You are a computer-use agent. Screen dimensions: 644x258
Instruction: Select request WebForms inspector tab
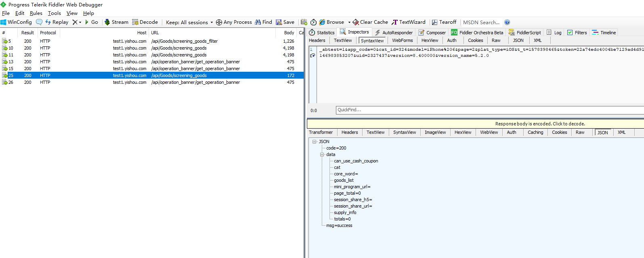pos(403,40)
